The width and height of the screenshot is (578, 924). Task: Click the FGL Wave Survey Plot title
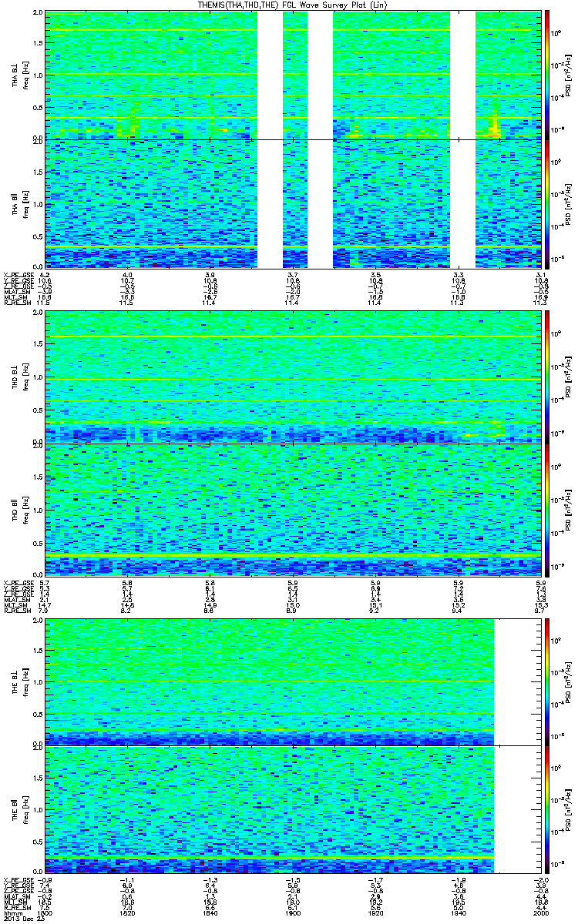(292, 5)
